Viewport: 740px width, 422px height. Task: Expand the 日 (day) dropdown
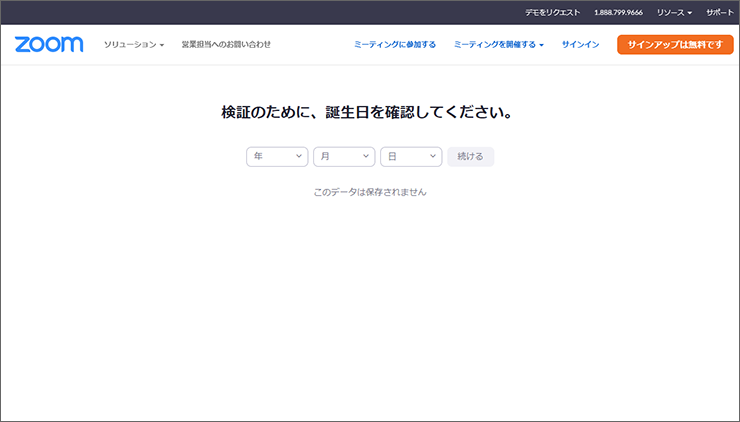pyautogui.click(x=411, y=157)
